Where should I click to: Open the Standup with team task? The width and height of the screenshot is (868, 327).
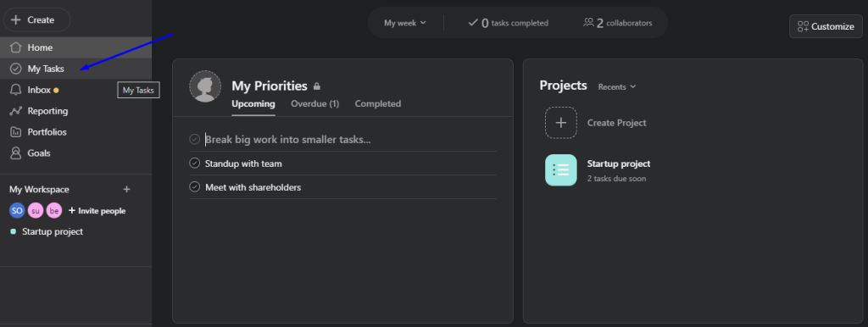click(243, 163)
